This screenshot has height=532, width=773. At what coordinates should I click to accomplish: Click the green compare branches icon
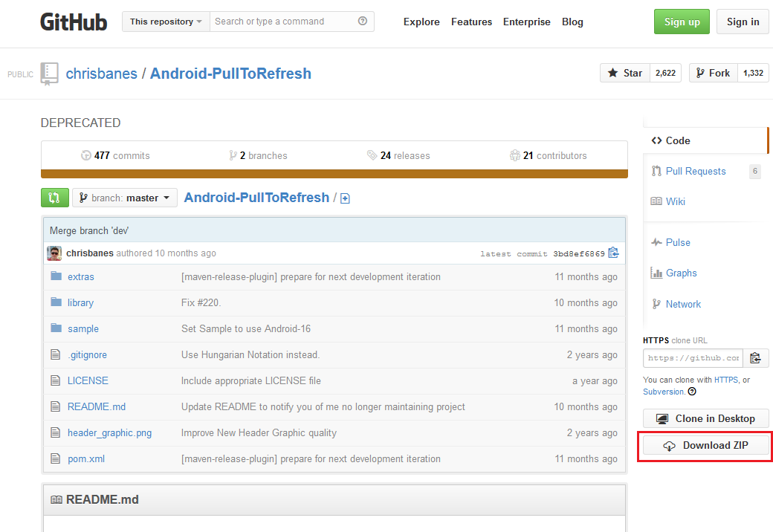point(54,198)
